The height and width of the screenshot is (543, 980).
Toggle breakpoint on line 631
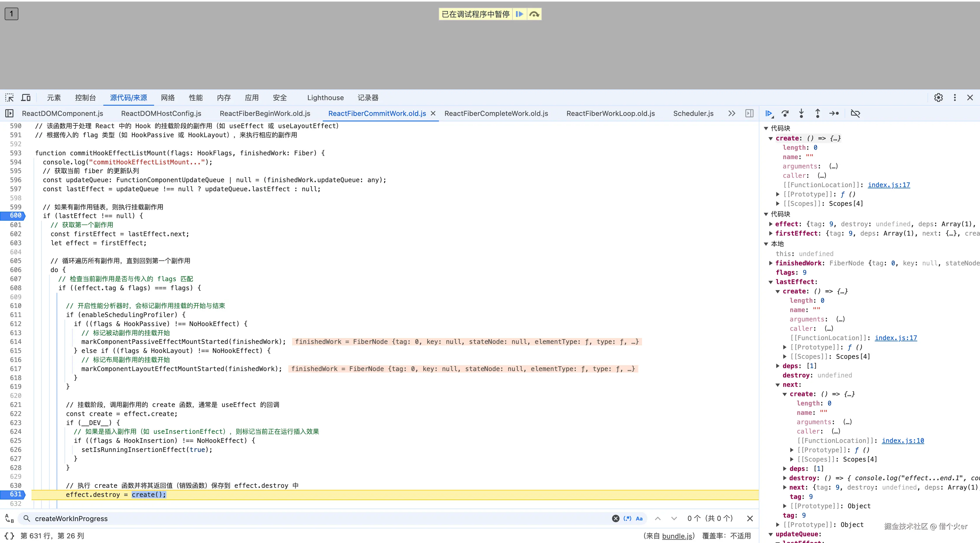15,494
